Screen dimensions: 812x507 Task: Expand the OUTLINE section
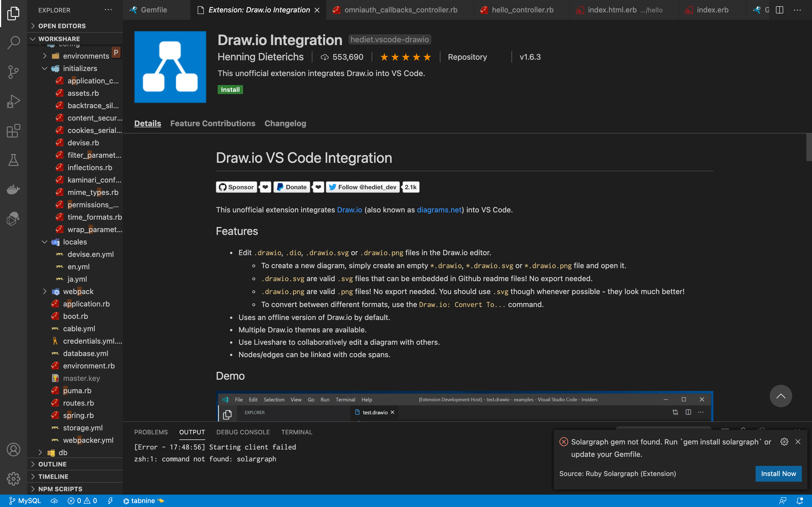click(52, 464)
